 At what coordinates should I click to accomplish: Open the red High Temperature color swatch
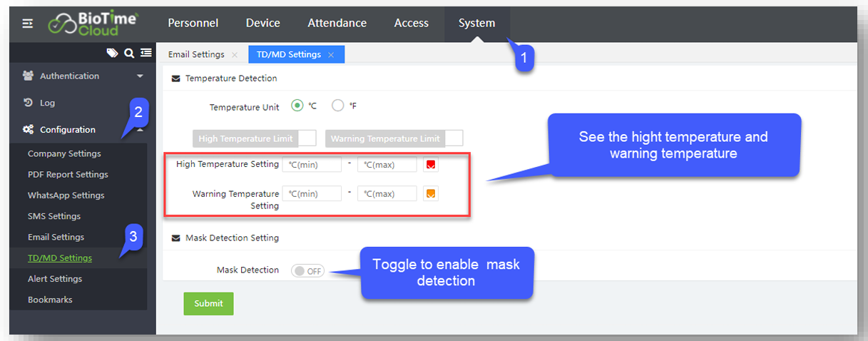430,165
